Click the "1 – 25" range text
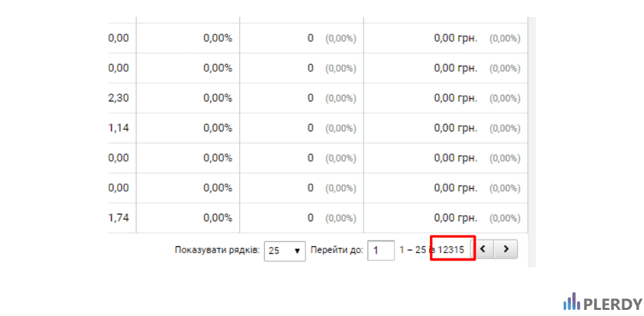644x316 pixels. click(x=412, y=250)
